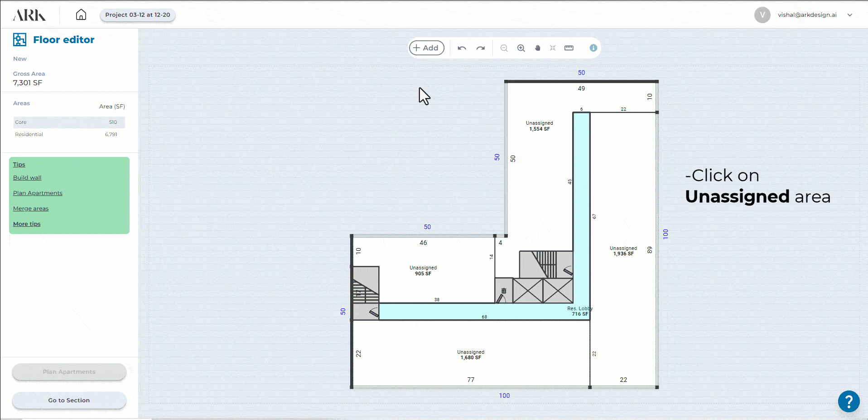Redo the last undone action
868x420 pixels.
coord(481,48)
